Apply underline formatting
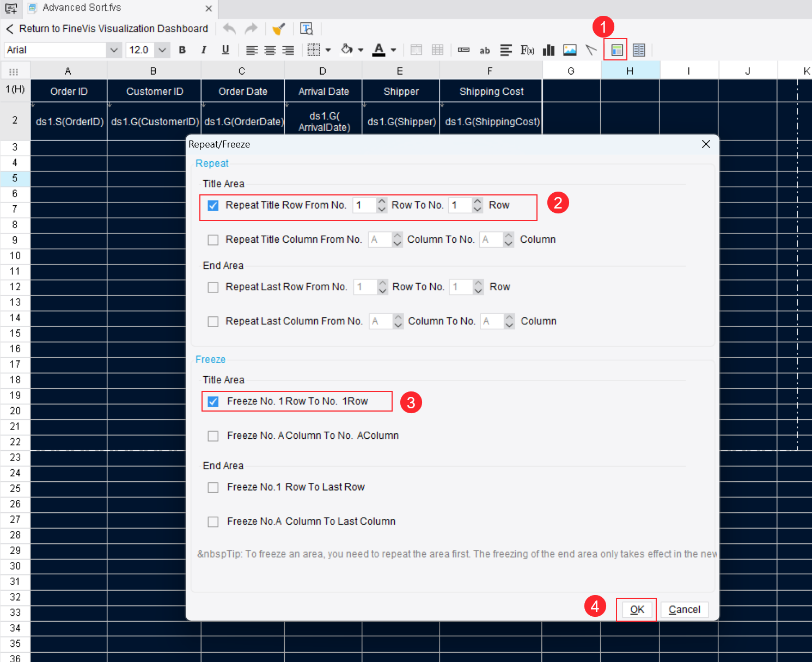This screenshot has height=662, width=812. click(225, 50)
